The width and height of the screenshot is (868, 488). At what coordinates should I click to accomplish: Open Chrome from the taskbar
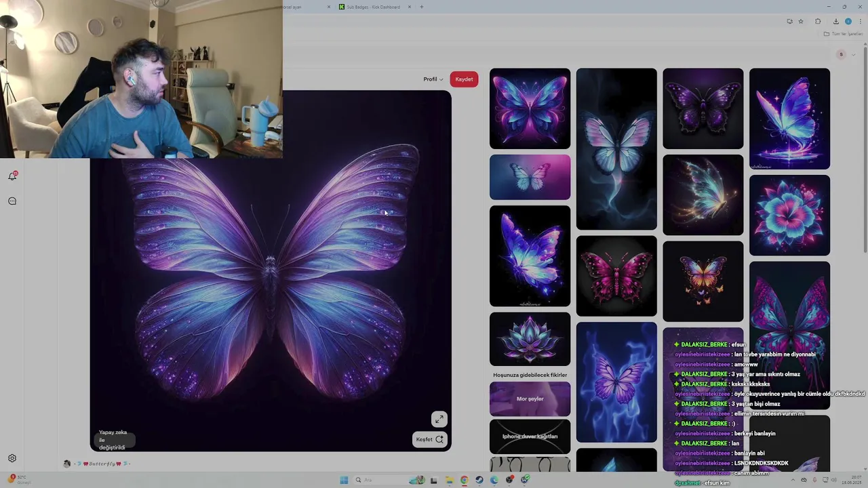click(x=464, y=481)
